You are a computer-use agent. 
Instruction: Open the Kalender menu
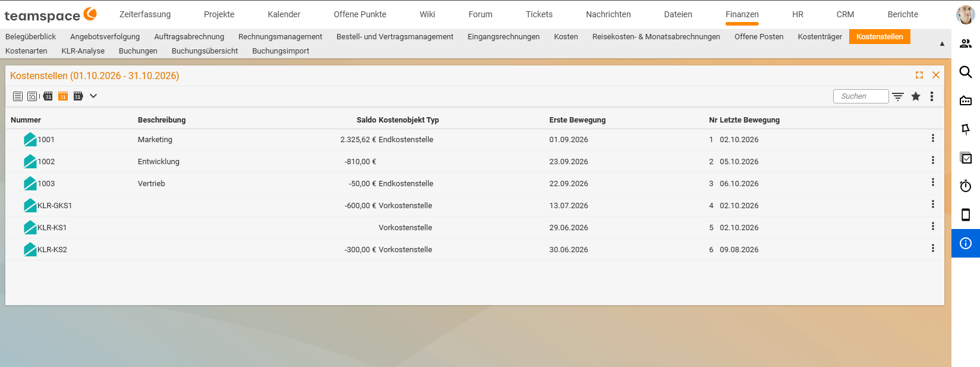click(x=284, y=14)
